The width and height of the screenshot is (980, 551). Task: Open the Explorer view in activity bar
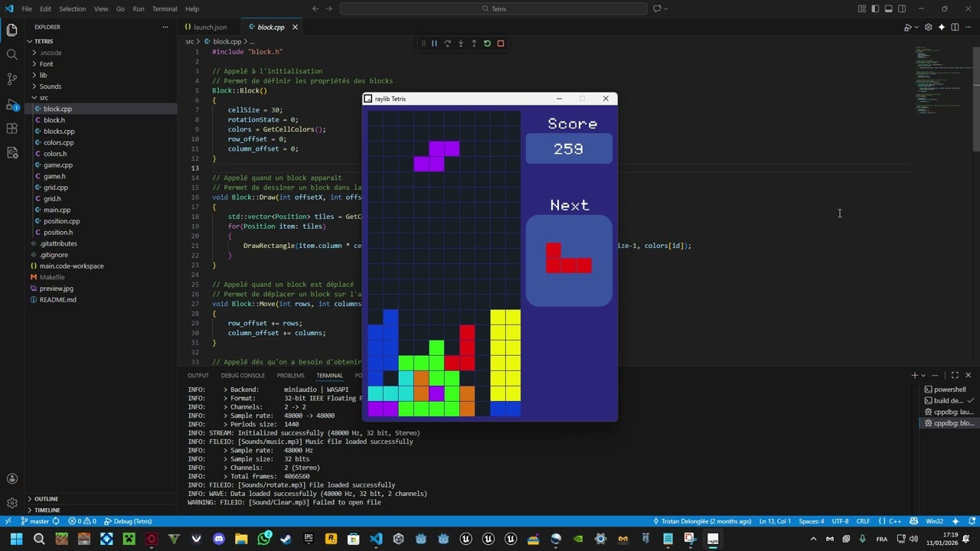pyautogui.click(x=11, y=30)
